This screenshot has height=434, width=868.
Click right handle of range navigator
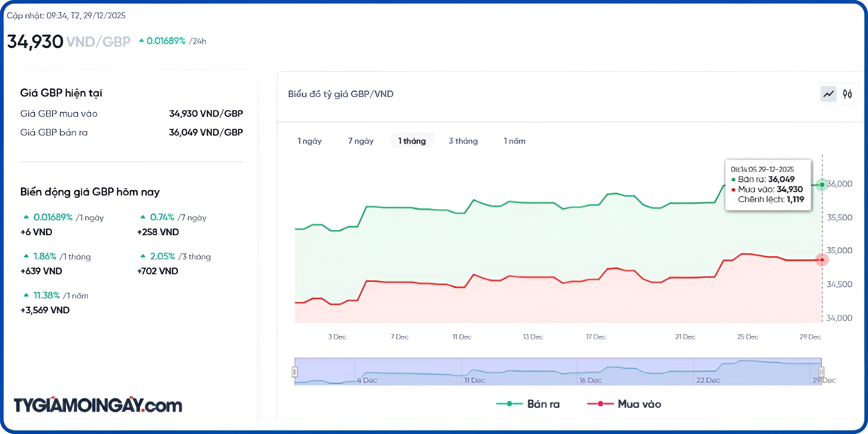coord(821,372)
